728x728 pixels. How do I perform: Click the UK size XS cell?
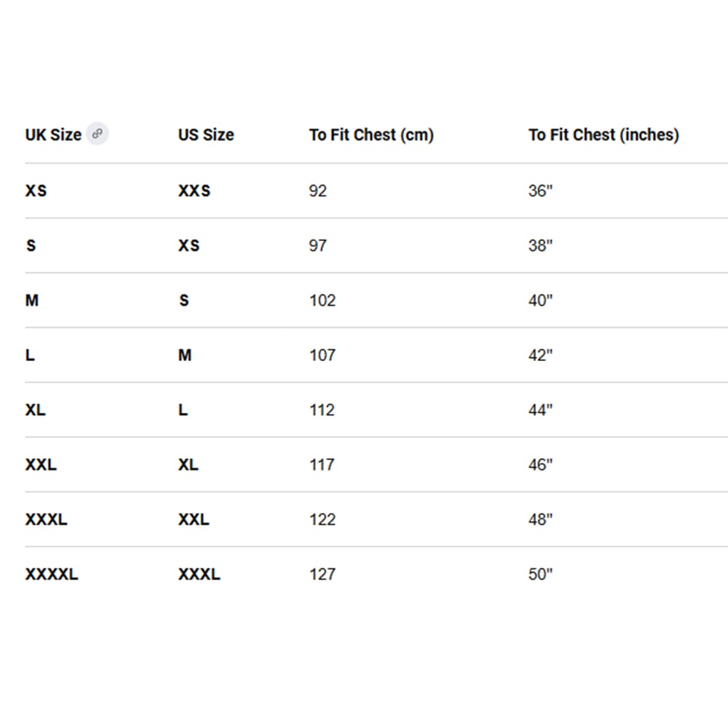coord(36,191)
